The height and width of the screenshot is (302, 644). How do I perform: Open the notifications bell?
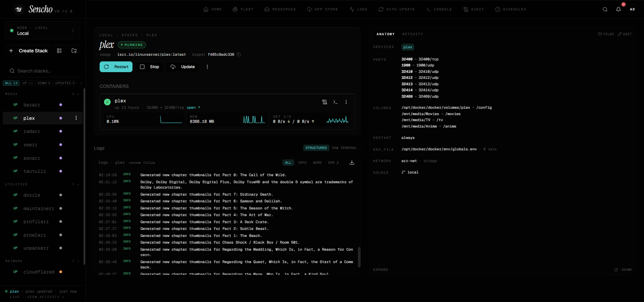tap(618, 9)
